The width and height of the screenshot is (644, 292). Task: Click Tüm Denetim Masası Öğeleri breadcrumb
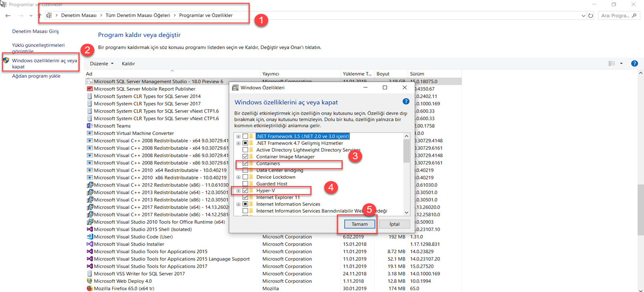point(138,15)
